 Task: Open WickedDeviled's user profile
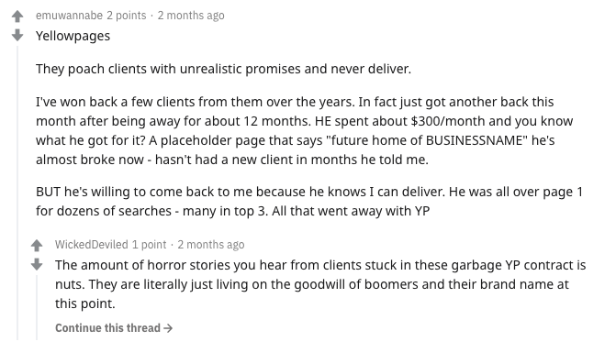pos(92,245)
